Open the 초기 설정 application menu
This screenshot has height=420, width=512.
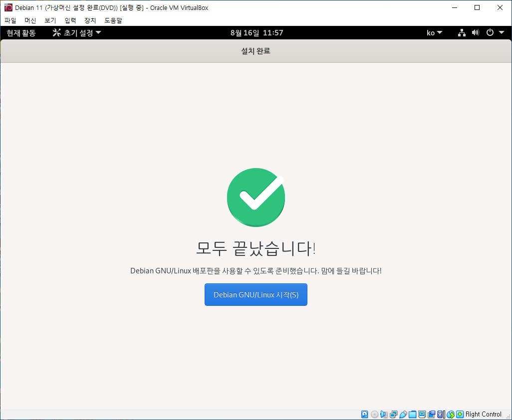click(77, 32)
